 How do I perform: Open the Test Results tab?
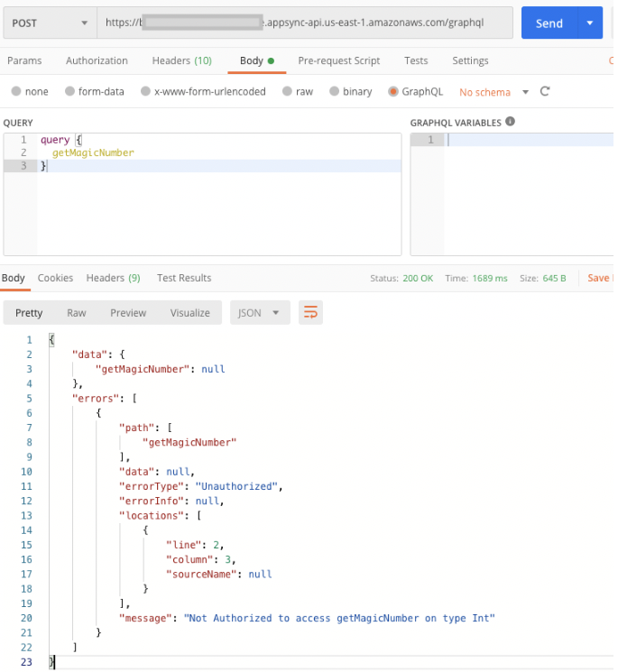click(184, 278)
